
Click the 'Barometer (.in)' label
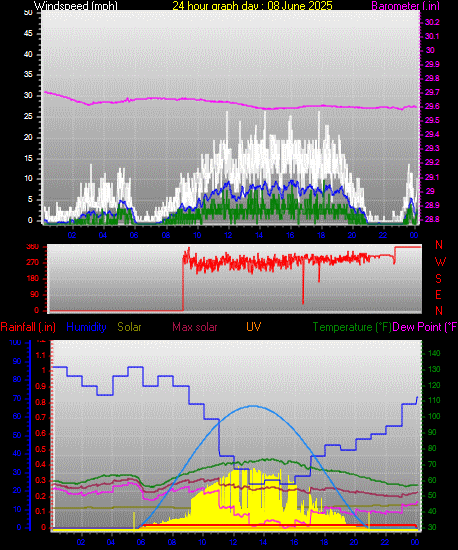(x=405, y=6)
